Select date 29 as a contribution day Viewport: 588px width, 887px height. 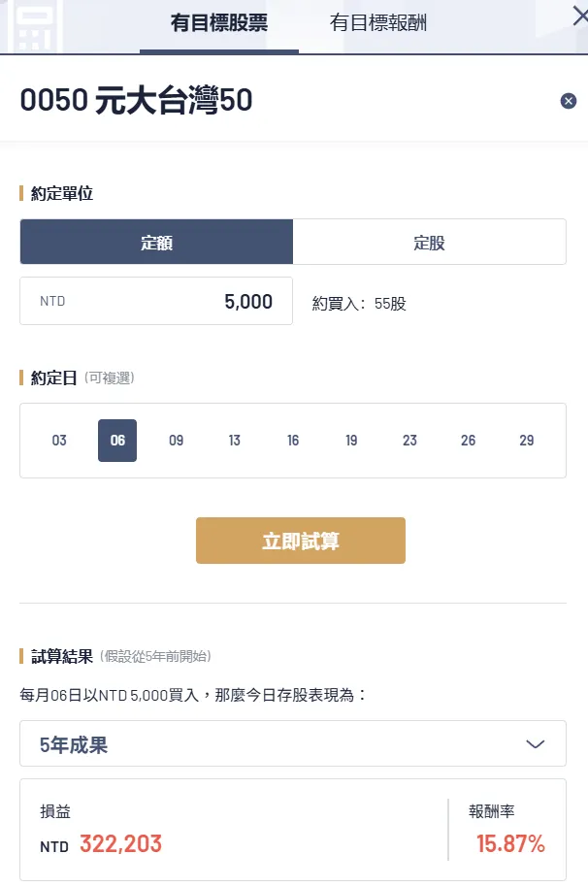(526, 441)
